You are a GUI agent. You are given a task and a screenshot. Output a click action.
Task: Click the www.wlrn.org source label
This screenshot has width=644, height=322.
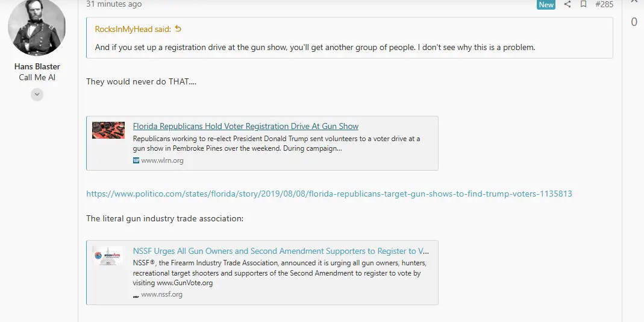[162, 160]
